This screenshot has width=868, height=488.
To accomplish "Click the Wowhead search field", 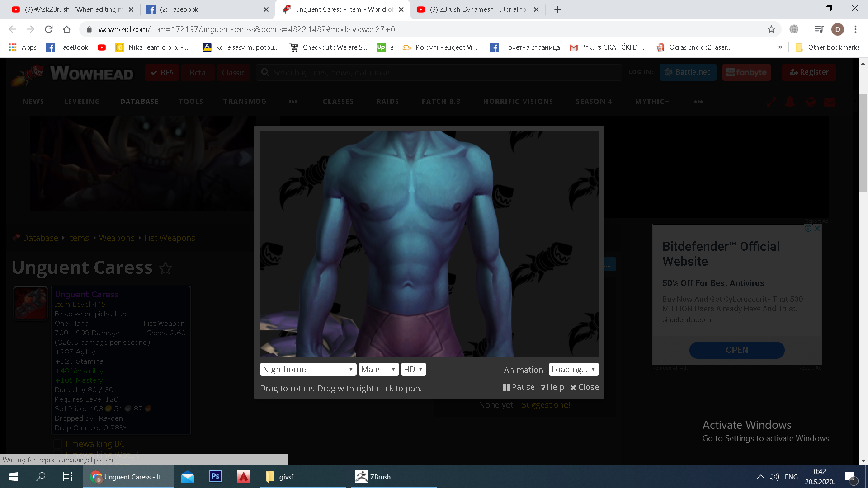I will point(439,73).
